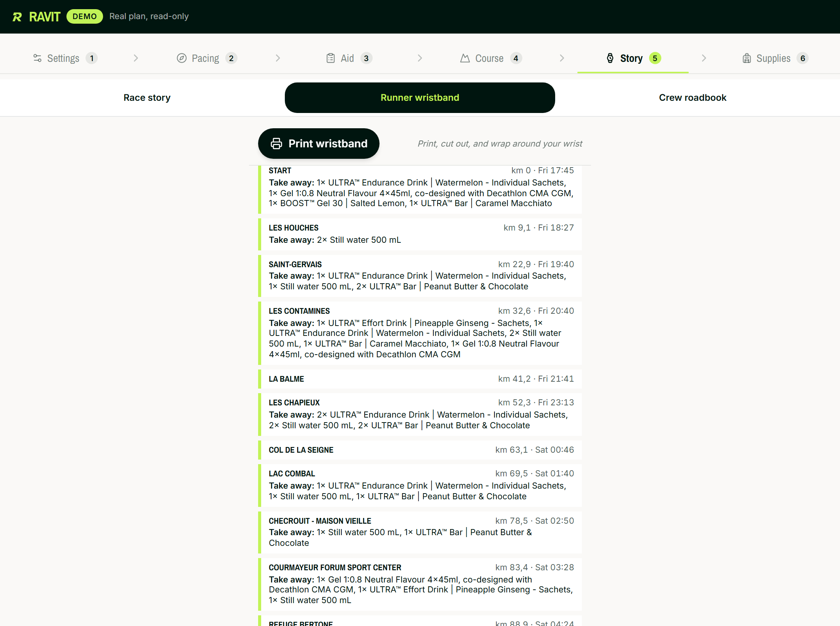Click the Supplies backpack icon

[x=746, y=58]
